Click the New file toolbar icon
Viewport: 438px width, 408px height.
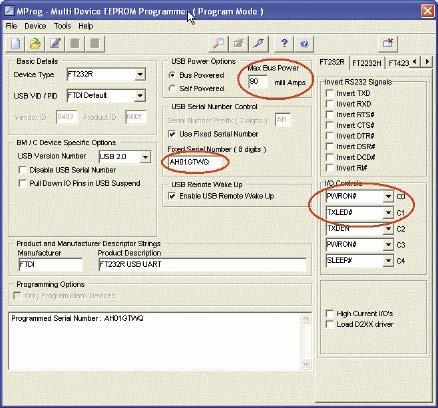point(16,43)
